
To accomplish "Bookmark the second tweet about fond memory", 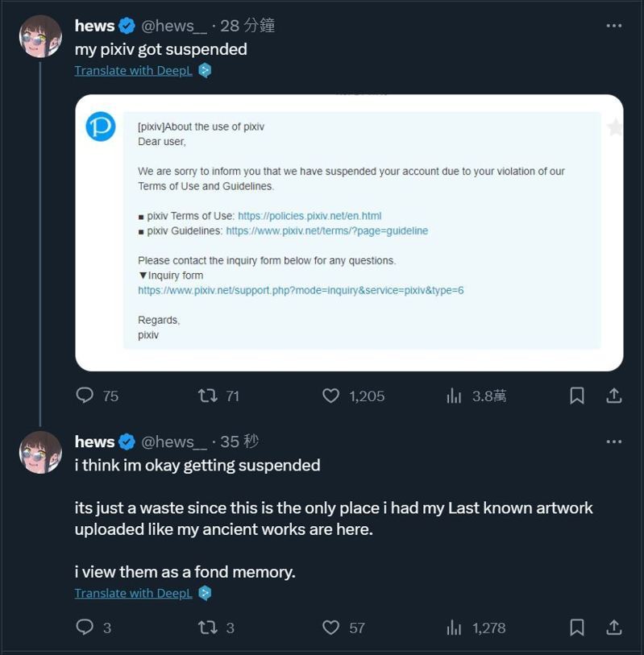I will click(x=577, y=627).
